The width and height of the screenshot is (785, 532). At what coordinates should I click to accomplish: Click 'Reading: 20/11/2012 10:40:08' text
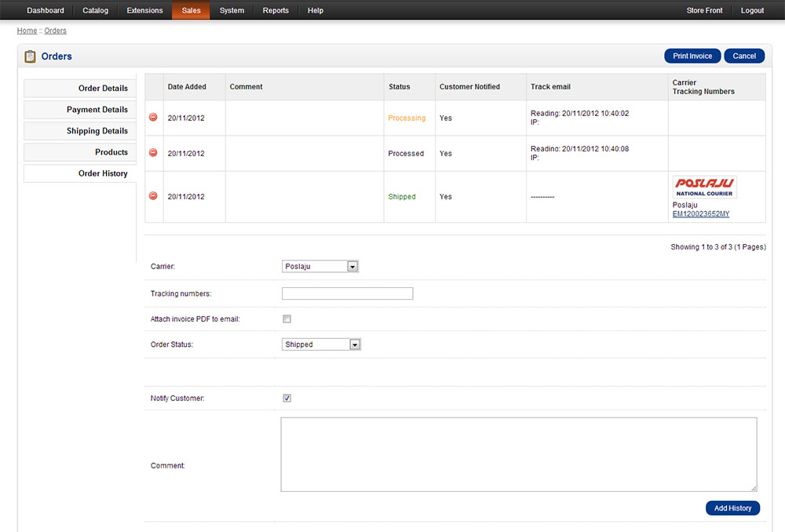click(x=580, y=148)
